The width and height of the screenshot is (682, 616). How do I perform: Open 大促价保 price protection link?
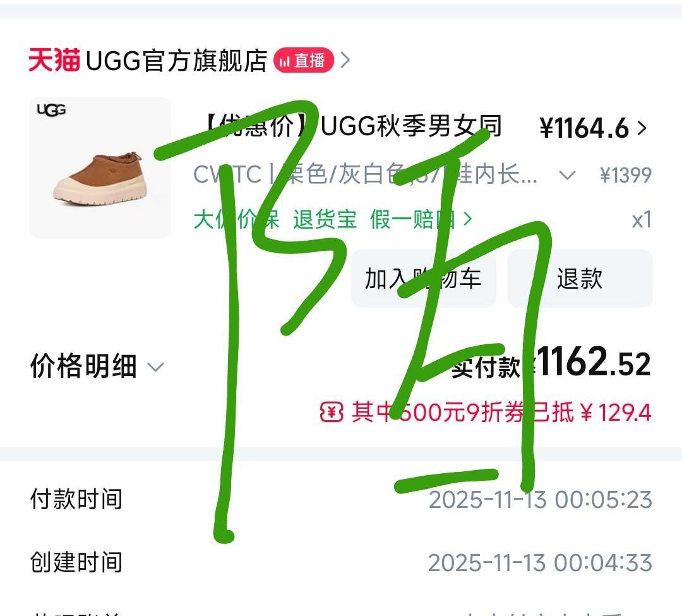[x=237, y=219]
